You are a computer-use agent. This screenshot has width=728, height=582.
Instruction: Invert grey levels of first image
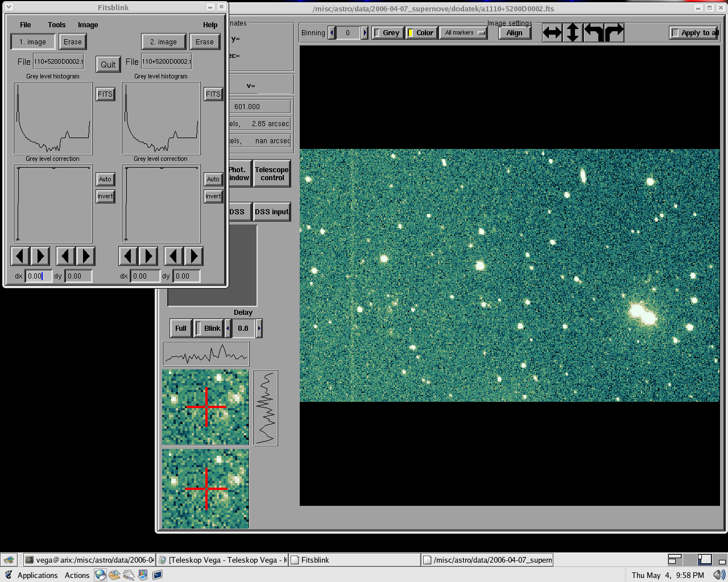[x=105, y=196]
